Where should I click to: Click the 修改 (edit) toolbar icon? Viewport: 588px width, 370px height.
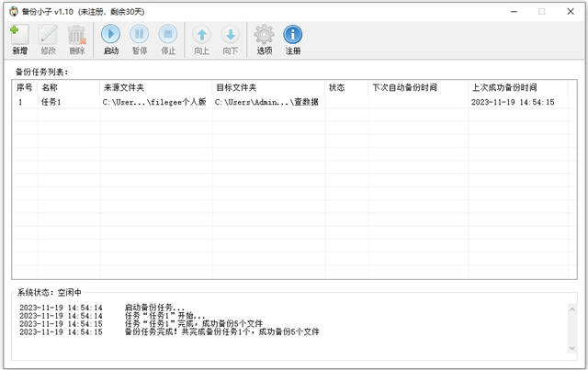(48, 37)
